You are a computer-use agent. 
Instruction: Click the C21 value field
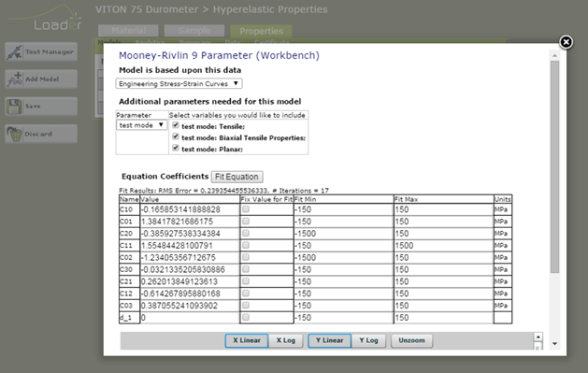[190, 281]
